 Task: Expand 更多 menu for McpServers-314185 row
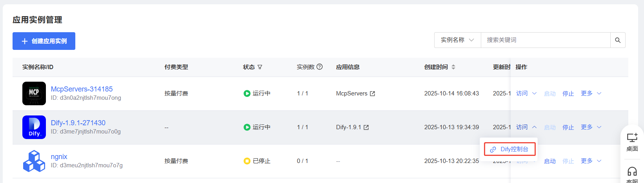(x=591, y=93)
